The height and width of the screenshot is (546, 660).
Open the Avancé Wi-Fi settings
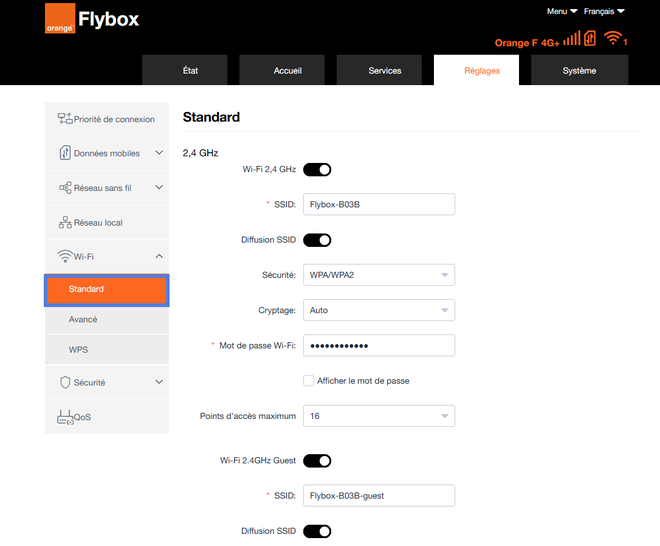[107, 320]
